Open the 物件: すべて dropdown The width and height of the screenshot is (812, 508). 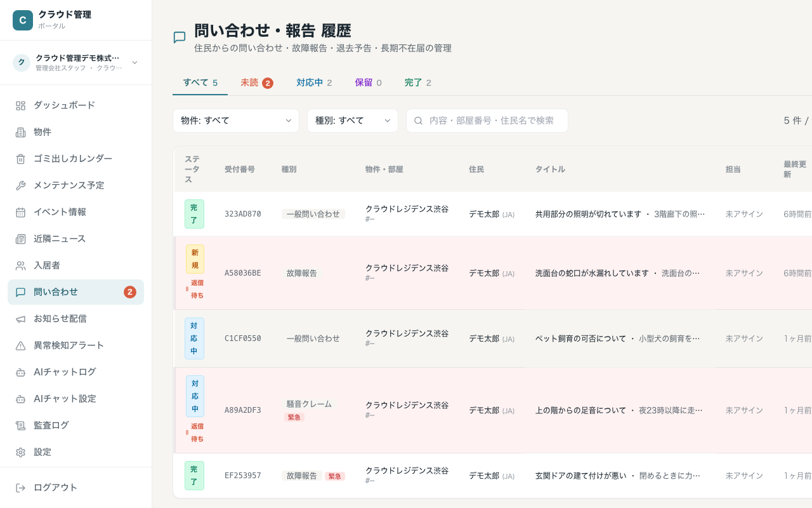236,121
